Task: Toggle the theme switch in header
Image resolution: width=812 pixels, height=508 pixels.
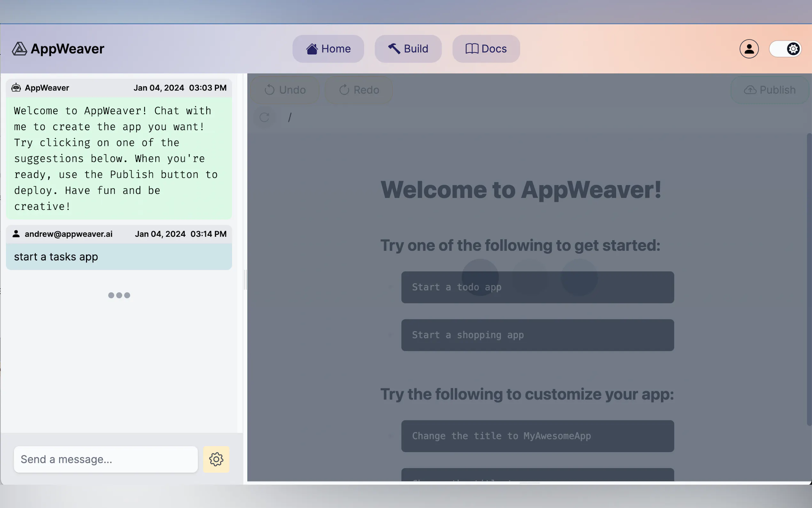Action: (x=785, y=49)
